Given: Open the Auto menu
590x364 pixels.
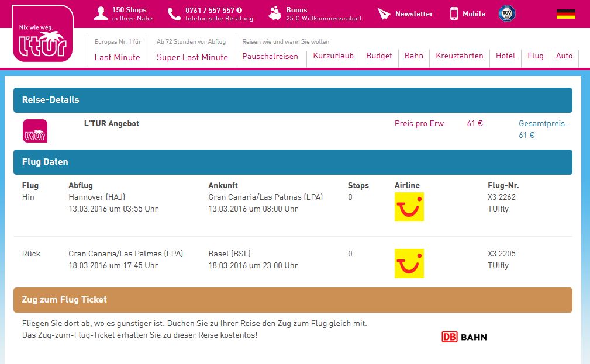Looking at the screenshot, I should 564,56.
